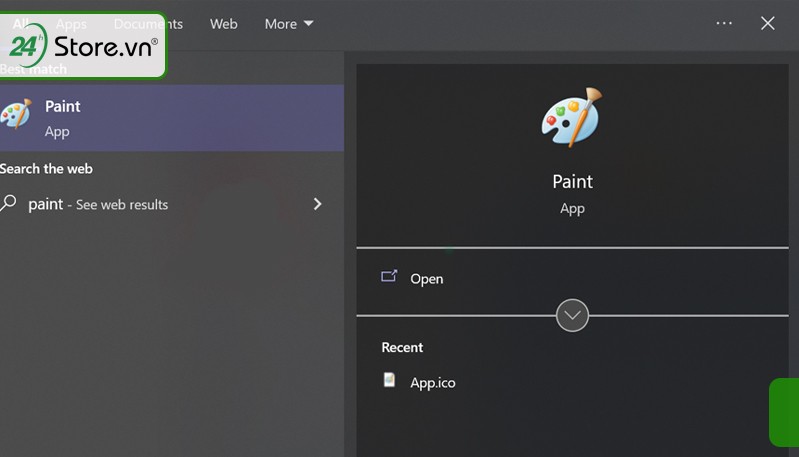Select the Paint app best match result
The height and width of the screenshot is (457, 799).
coord(172,118)
